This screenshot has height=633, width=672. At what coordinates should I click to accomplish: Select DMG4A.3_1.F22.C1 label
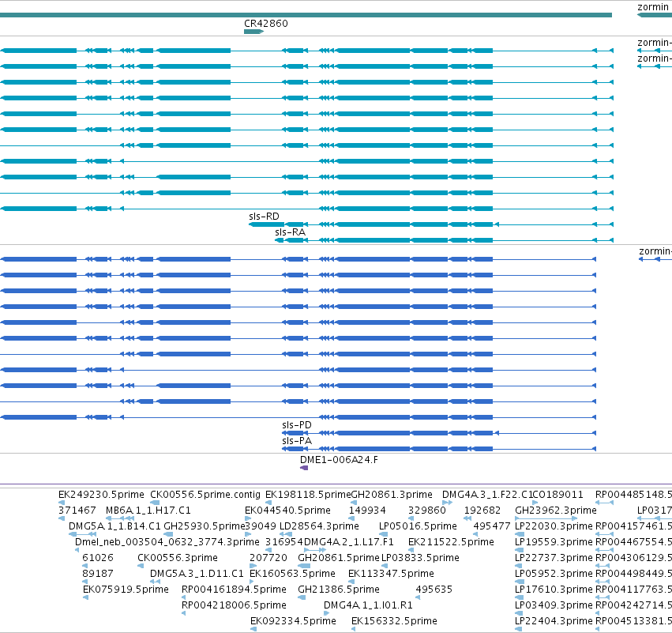click(487, 495)
